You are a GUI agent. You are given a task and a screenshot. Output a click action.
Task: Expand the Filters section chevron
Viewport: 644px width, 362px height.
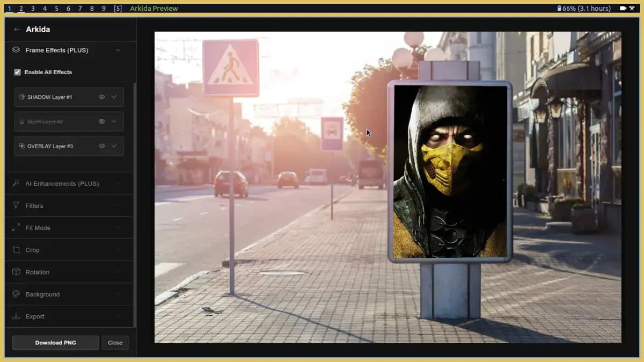point(118,206)
